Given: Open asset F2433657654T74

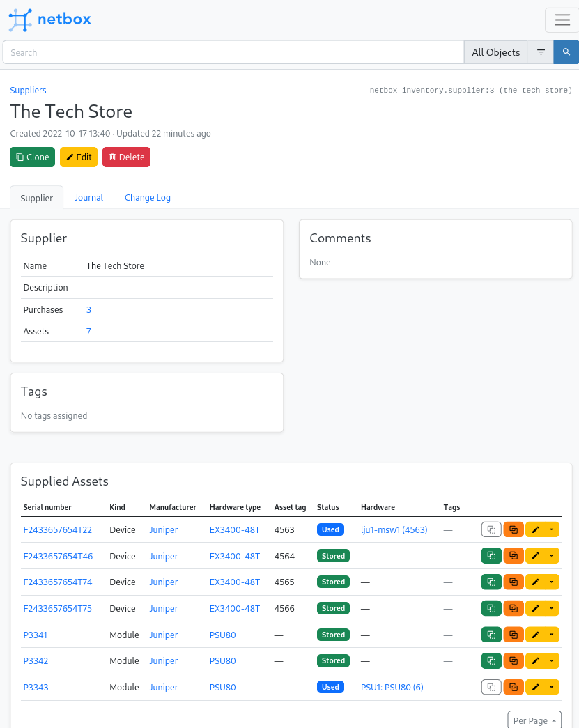Looking at the screenshot, I should pyautogui.click(x=58, y=582).
